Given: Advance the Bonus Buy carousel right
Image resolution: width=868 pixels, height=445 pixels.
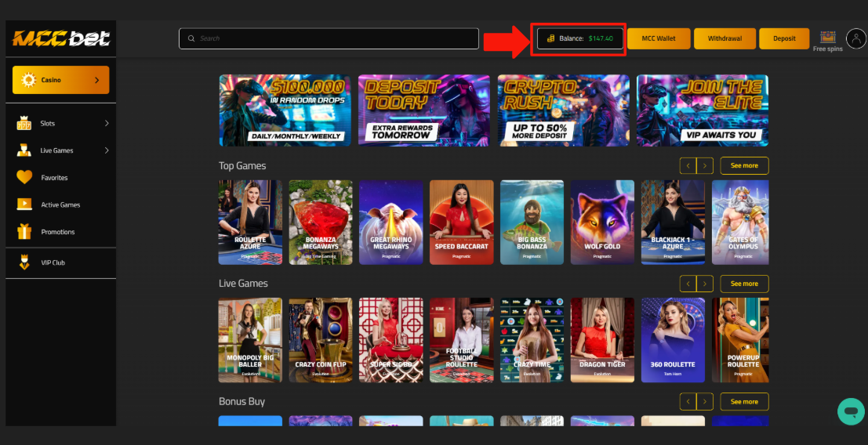Looking at the screenshot, I should (705, 401).
